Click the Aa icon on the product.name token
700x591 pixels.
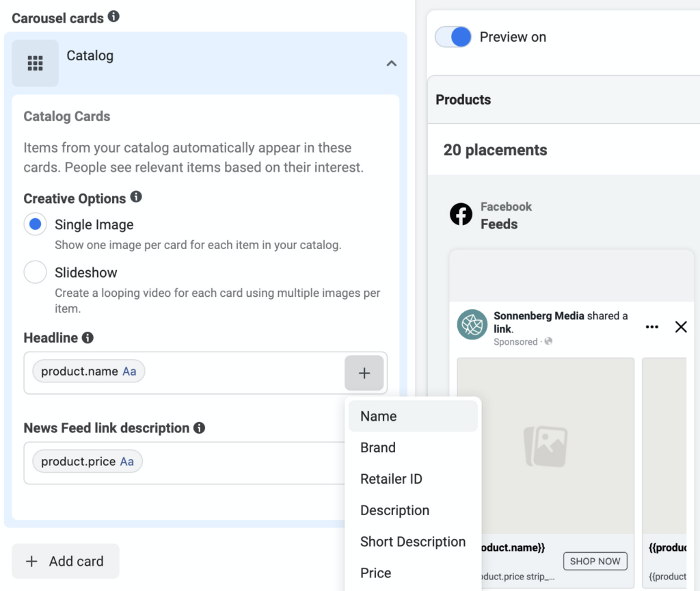tap(129, 371)
